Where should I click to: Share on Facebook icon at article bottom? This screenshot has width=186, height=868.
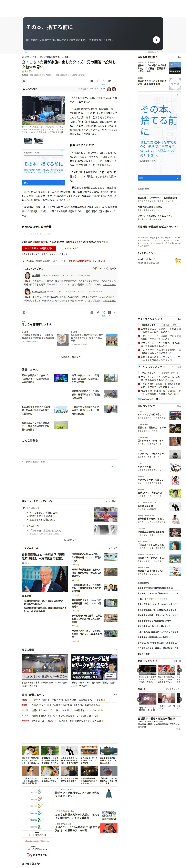[98, 312]
